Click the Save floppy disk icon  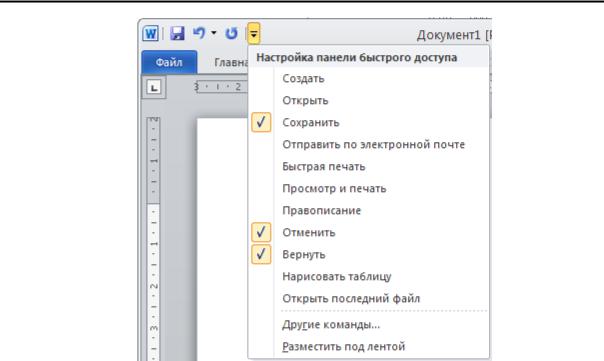177,34
